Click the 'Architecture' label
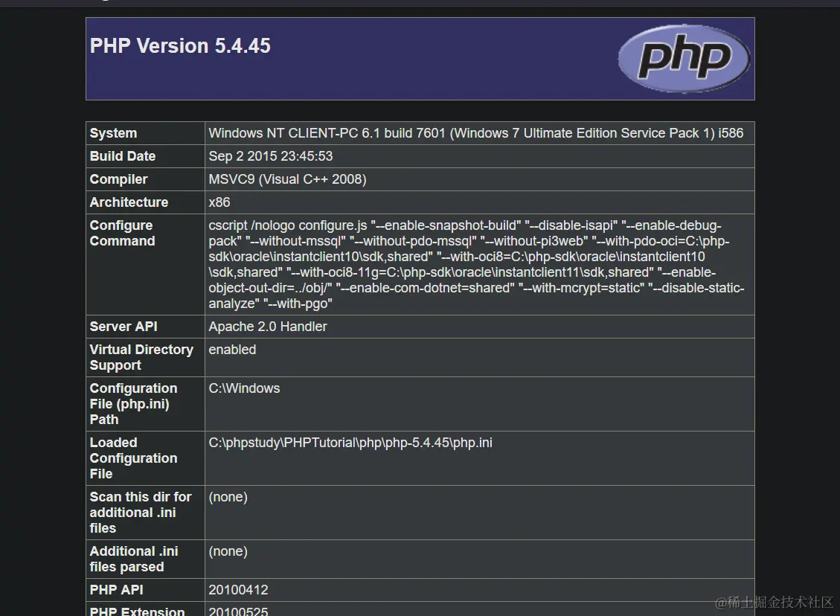 [x=129, y=202]
